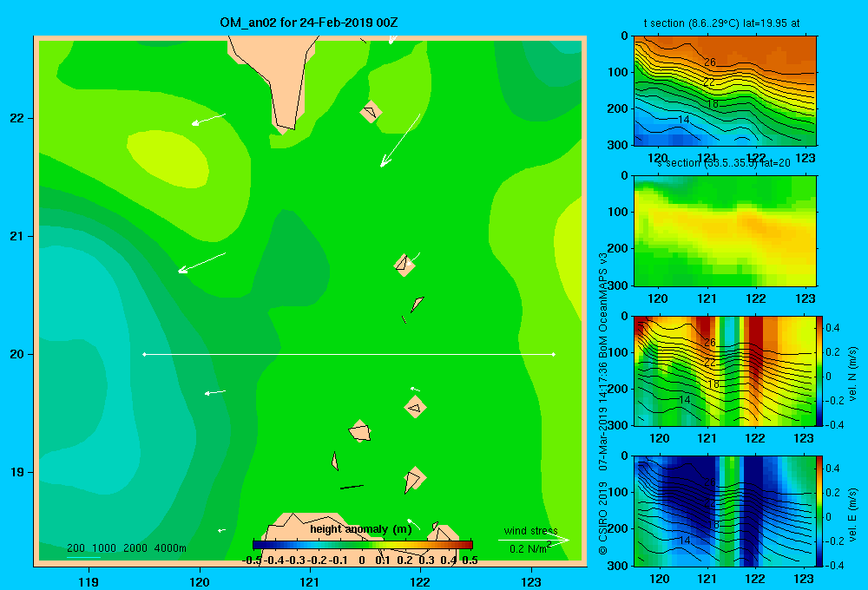Click the 'vel. N (m/s)' axis label

click(852, 374)
